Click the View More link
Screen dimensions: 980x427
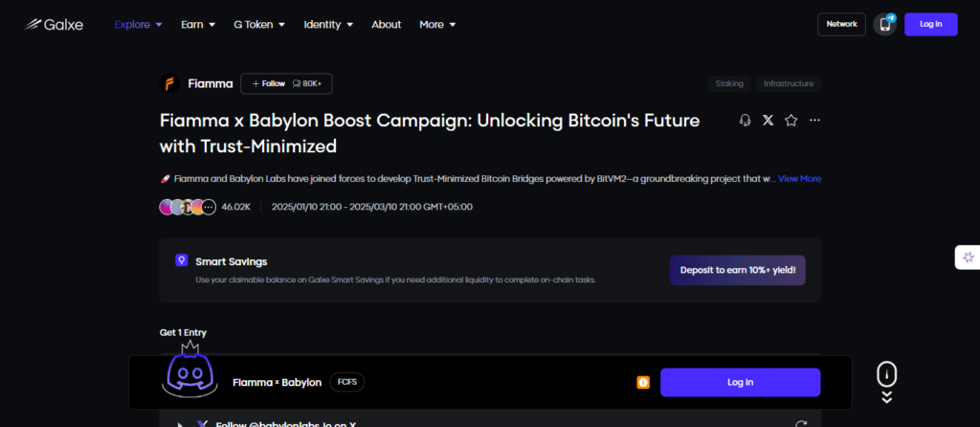coord(799,179)
